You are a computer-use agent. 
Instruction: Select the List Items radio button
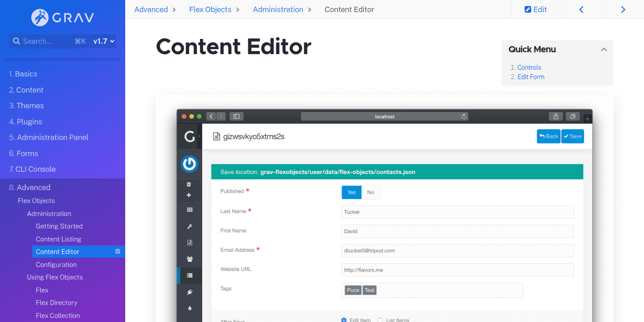(x=380, y=319)
